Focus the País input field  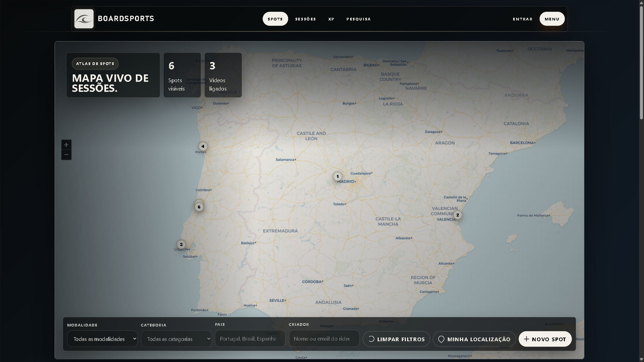tap(250, 339)
